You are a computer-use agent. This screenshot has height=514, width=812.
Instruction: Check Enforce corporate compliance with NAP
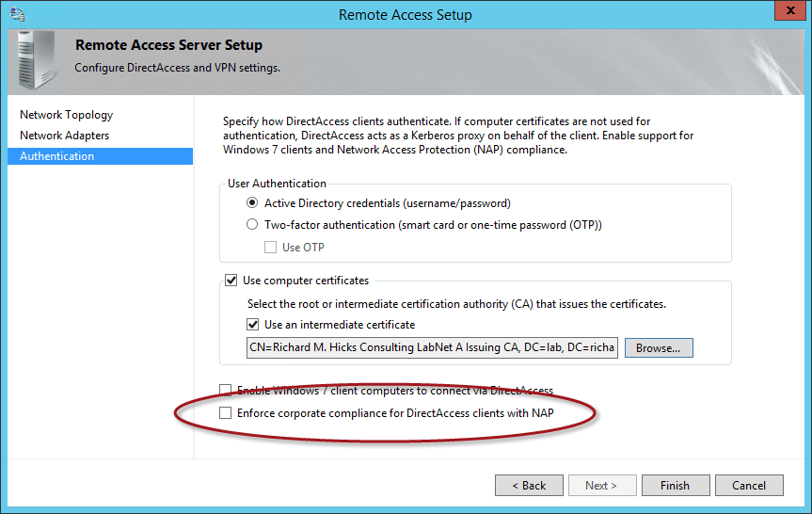coord(225,412)
